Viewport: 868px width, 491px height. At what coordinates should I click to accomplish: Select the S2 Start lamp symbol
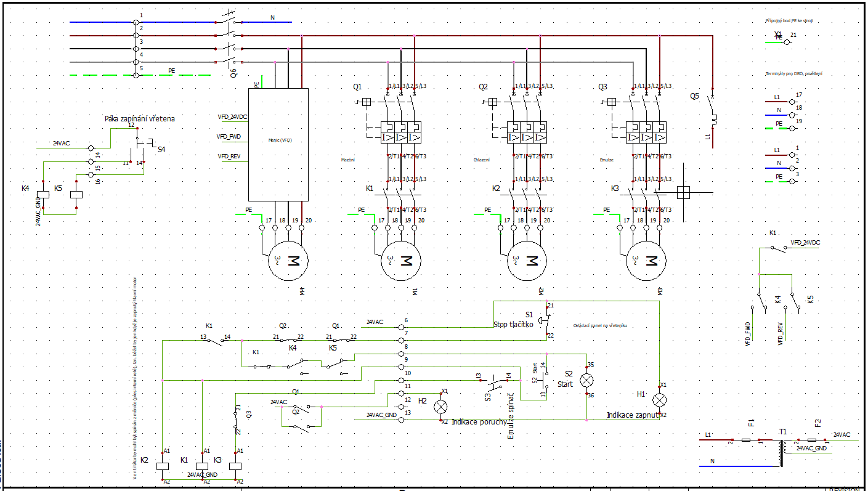586,380
